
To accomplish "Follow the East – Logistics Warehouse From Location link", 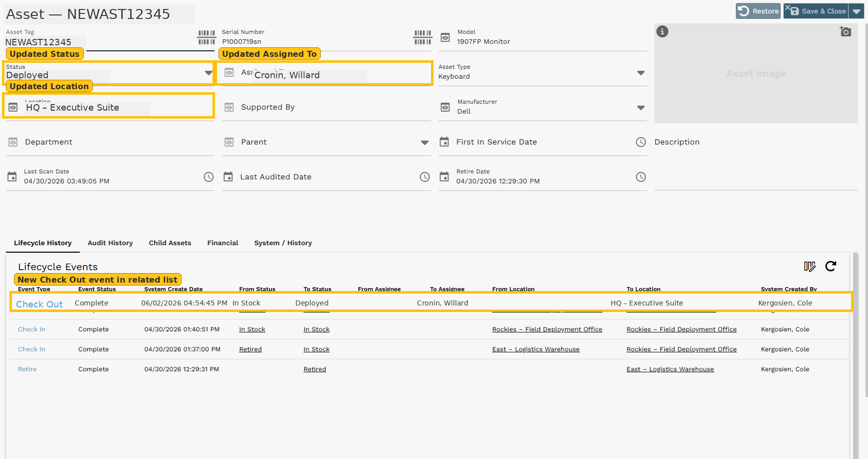I will point(536,349).
